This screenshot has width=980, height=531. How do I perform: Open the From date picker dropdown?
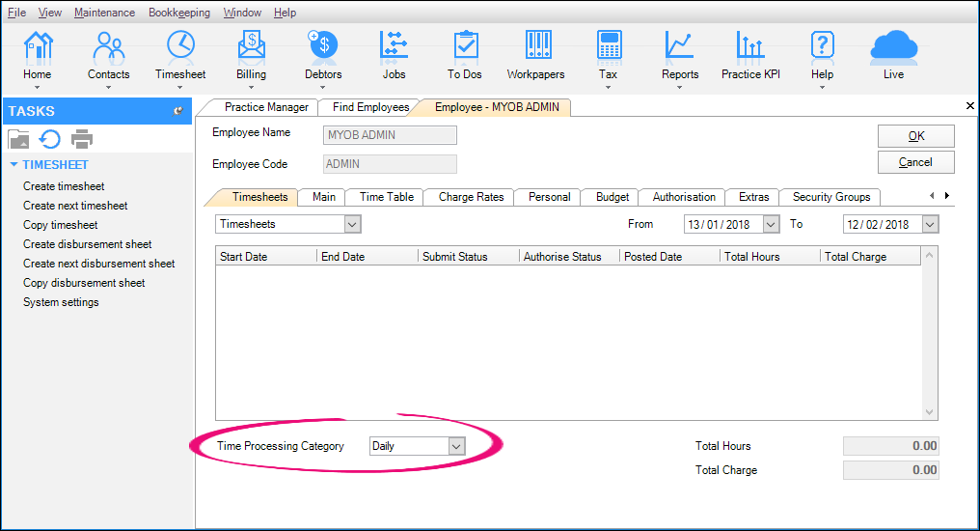tap(771, 224)
